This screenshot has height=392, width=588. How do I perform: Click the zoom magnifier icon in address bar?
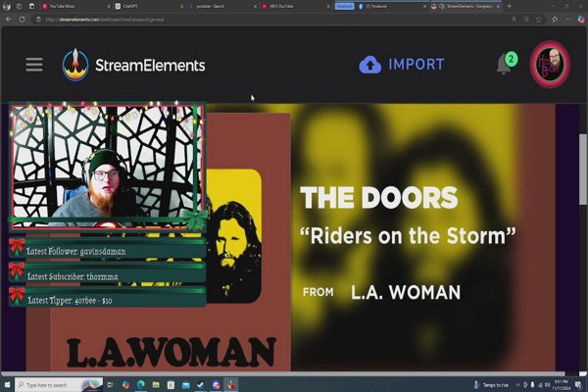click(514, 20)
